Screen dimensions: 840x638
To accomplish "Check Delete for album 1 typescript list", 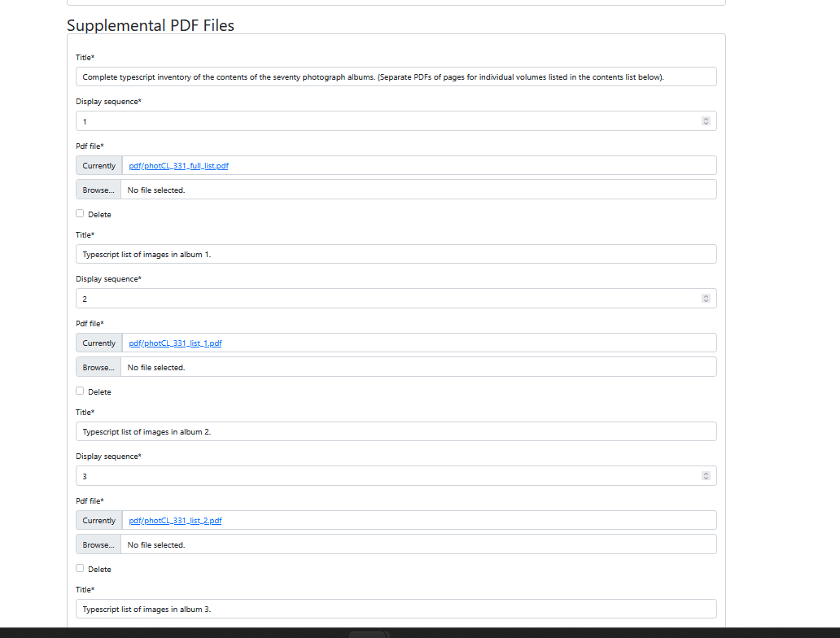I will coord(80,391).
